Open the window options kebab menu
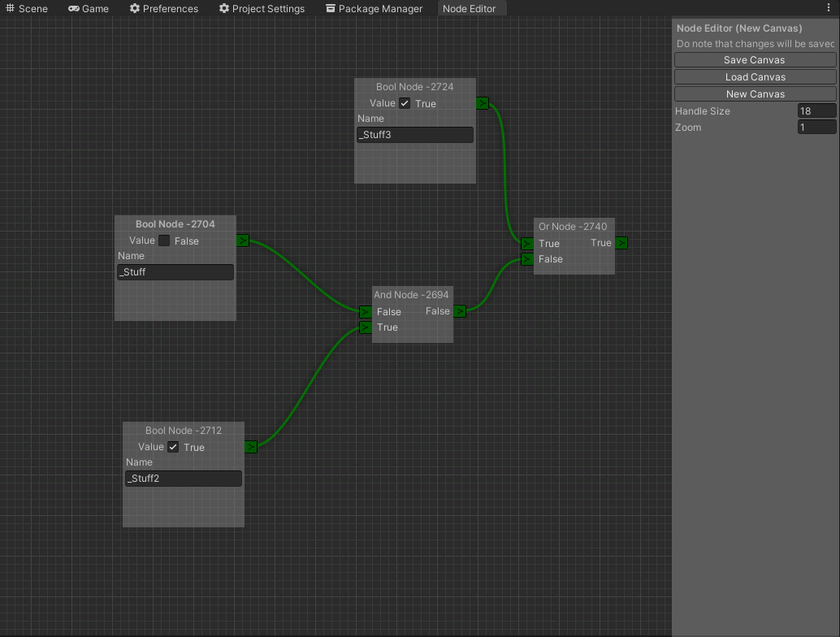840x637 pixels. [829, 8]
